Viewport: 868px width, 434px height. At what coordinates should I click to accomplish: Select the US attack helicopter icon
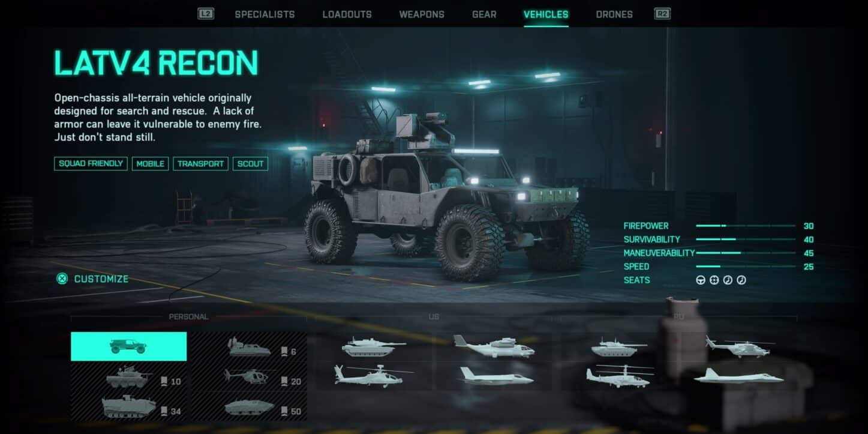374,376
